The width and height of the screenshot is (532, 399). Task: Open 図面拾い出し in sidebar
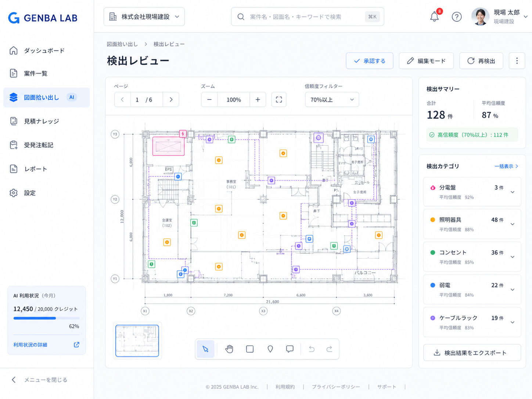[47, 97]
